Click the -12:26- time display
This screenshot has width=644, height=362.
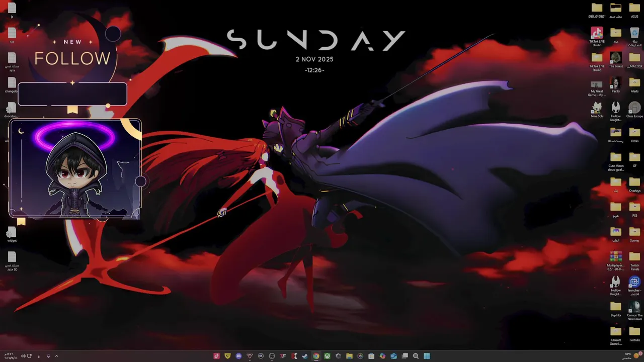pos(314,70)
